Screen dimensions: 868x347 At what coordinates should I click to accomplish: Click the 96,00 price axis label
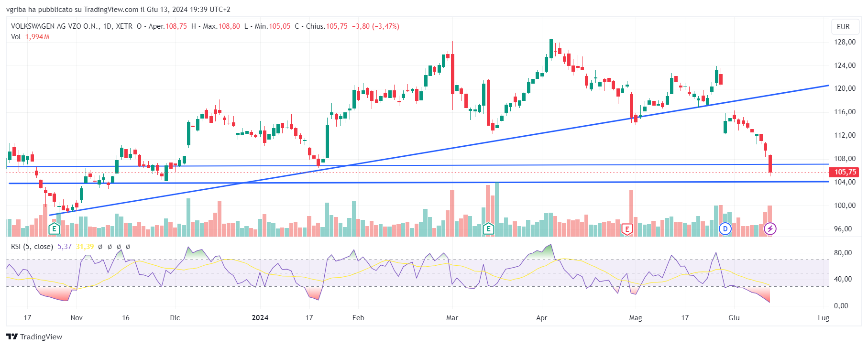tap(843, 229)
